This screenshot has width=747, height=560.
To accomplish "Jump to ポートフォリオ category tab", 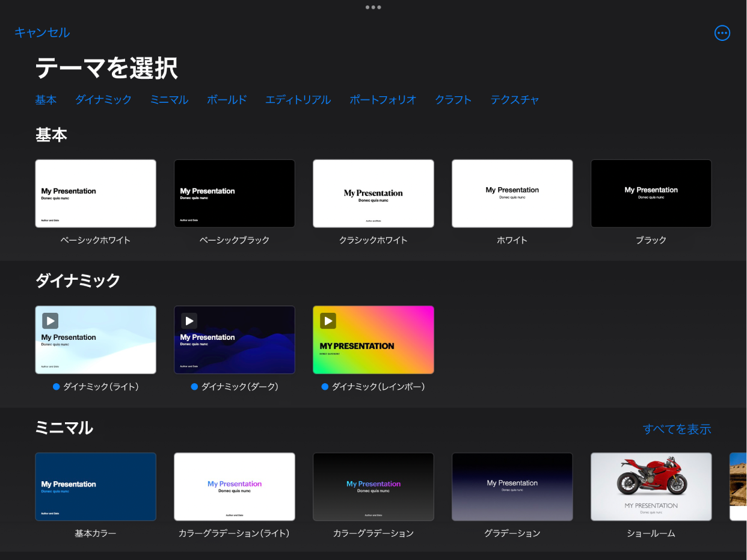I will pyautogui.click(x=383, y=100).
